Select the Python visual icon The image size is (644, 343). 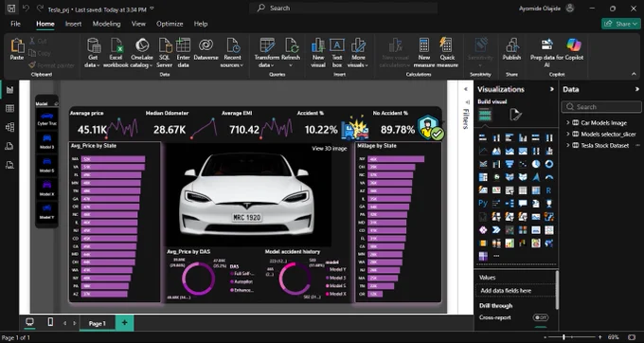click(x=483, y=204)
